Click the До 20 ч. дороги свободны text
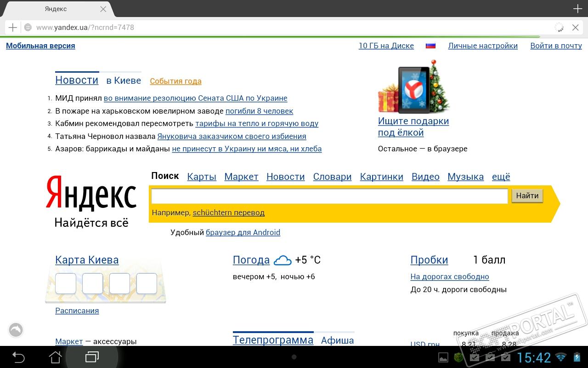Image resolution: width=588 pixels, height=368 pixels. [x=458, y=289]
